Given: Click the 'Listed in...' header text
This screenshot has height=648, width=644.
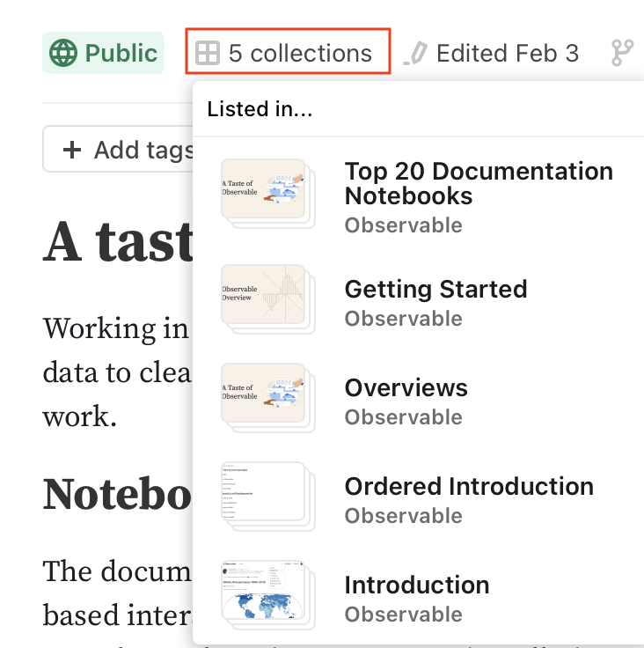Looking at the screenshot, I should click(x=260, y=109).
